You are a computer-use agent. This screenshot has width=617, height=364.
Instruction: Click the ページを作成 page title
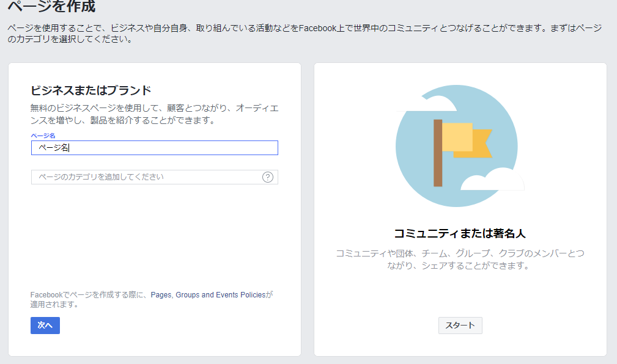click(51, 7)
